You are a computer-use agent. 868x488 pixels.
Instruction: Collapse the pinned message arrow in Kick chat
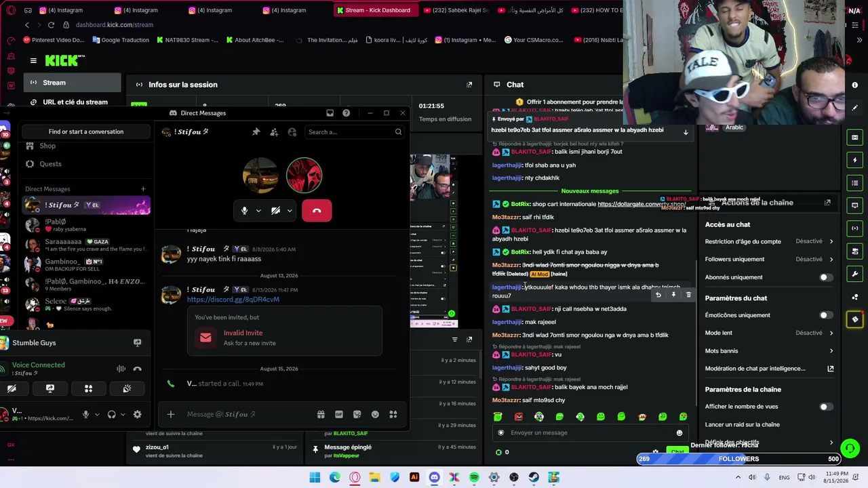click(686, 132)
